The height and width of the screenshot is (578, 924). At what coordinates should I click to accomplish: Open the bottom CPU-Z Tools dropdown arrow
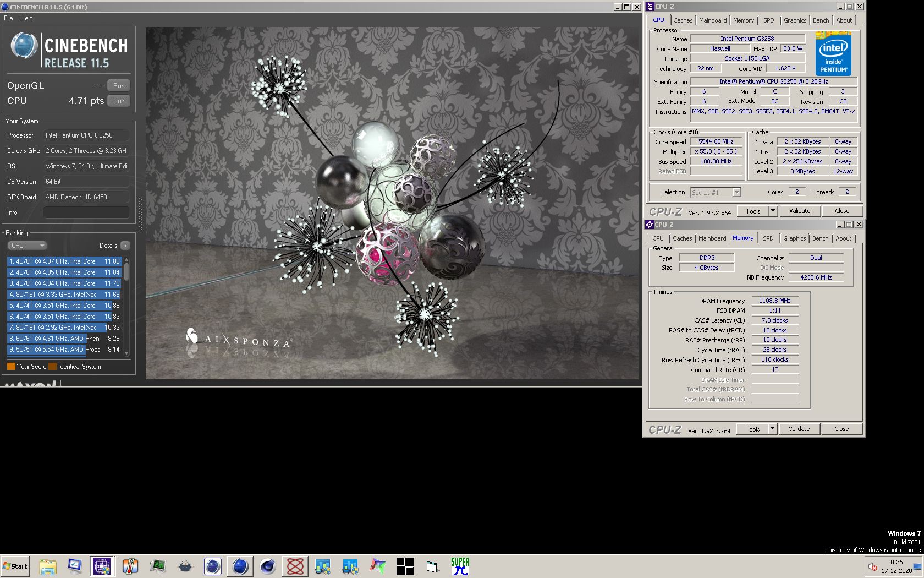tap(772, 429)
